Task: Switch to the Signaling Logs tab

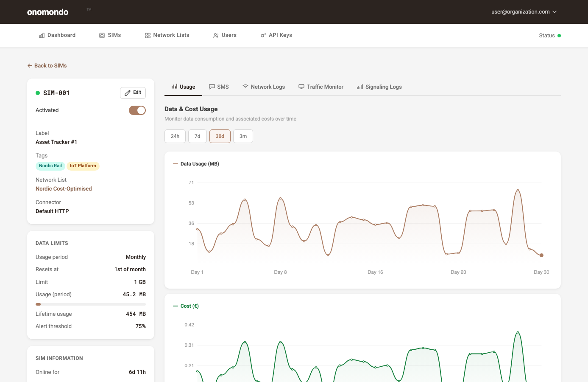Action: click(379, 87)
